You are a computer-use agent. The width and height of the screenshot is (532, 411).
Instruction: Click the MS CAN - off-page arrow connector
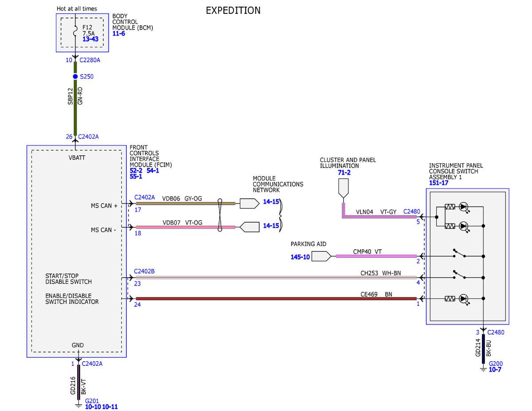(250, 227)
